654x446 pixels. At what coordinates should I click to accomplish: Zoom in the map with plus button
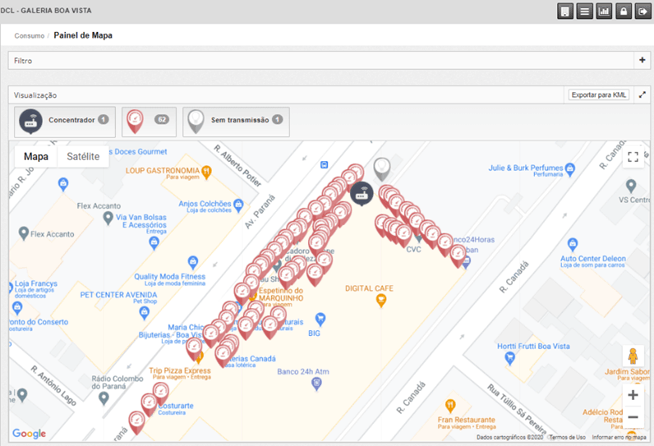(633, 395)
